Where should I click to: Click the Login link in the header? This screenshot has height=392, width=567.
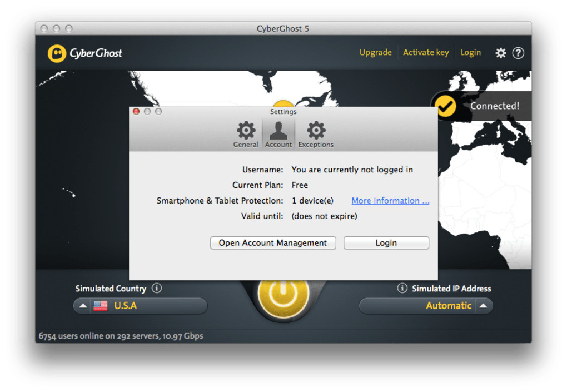click(470, 52)
